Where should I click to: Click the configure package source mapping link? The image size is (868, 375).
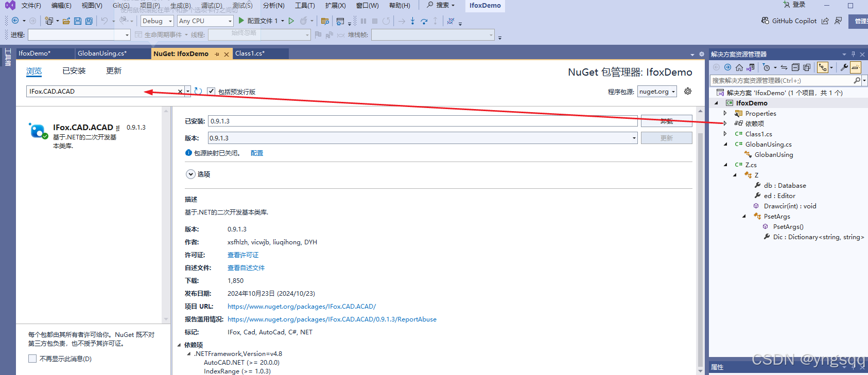[x=257, y=153]
